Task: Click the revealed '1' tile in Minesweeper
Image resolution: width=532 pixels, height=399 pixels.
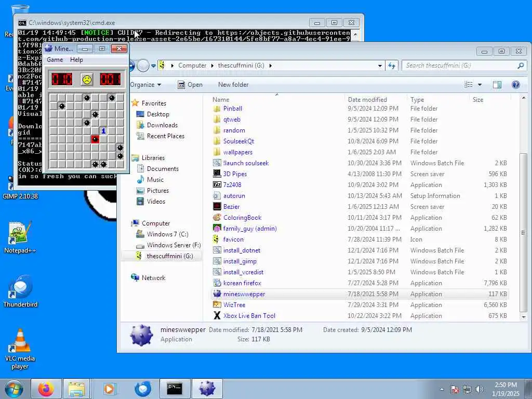Action: coord(103,131)
